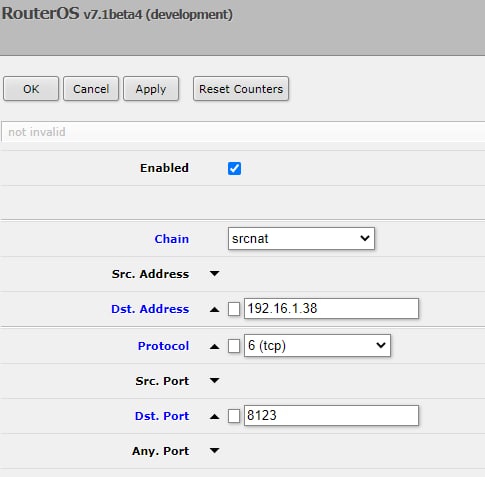Toggle the Dst. Address invert checkbox
Screen dimensions: 485x477
coord(234,309)
